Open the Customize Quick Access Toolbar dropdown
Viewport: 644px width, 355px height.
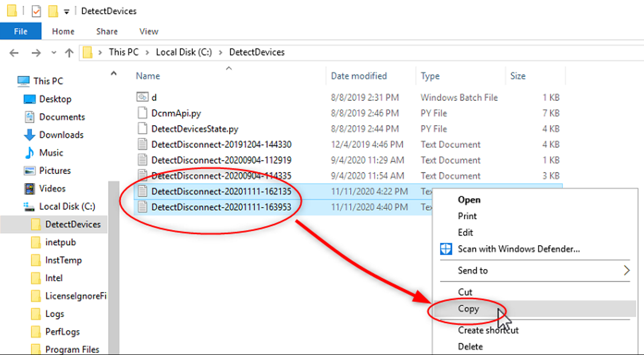(x=66, y=11)
